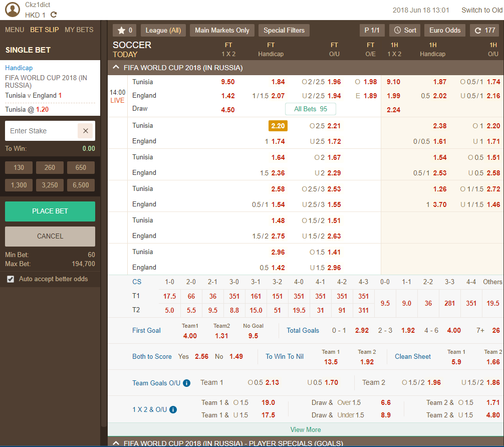Click the info icon beside 1 X 2 & O/U
This screenshot has width=504, height=447.
(173, 410)
